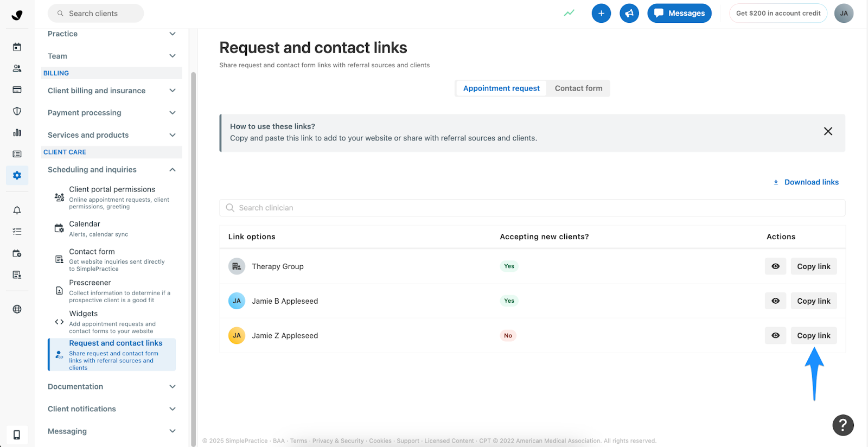Focus the Search clients field
Image resolution: width=868 pixels, height=447 pixels.
[x=96, y=13]
